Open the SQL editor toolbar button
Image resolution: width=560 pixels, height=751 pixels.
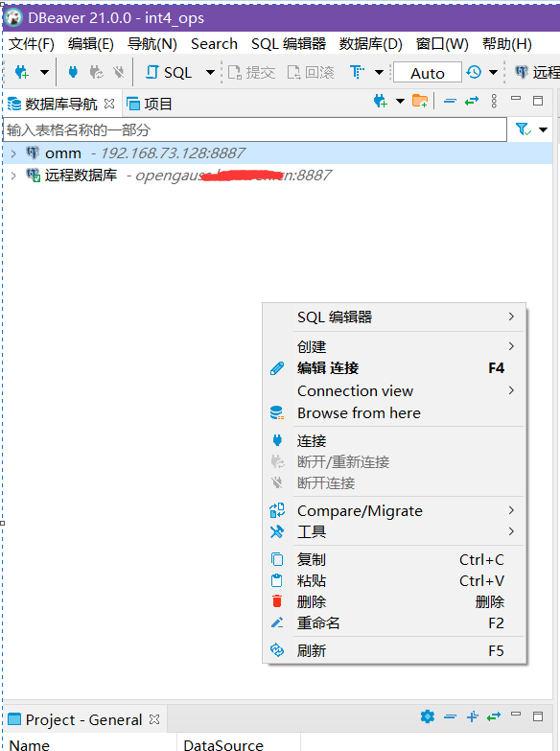tap(169, 72)
